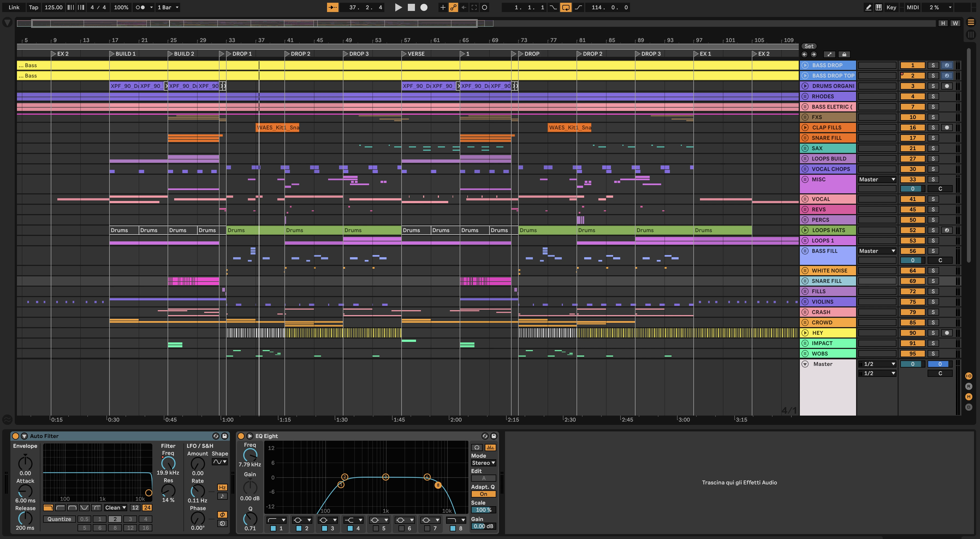The height and width of the screenshot is (539, 980).
Task: Fold the Auto Filter device triangle
Action: (24, 436)
